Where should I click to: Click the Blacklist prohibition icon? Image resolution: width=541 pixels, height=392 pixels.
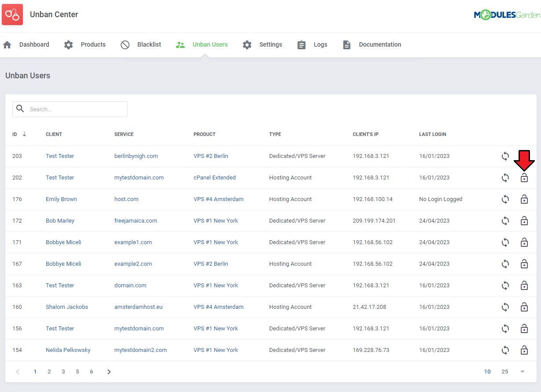[125, 45]
